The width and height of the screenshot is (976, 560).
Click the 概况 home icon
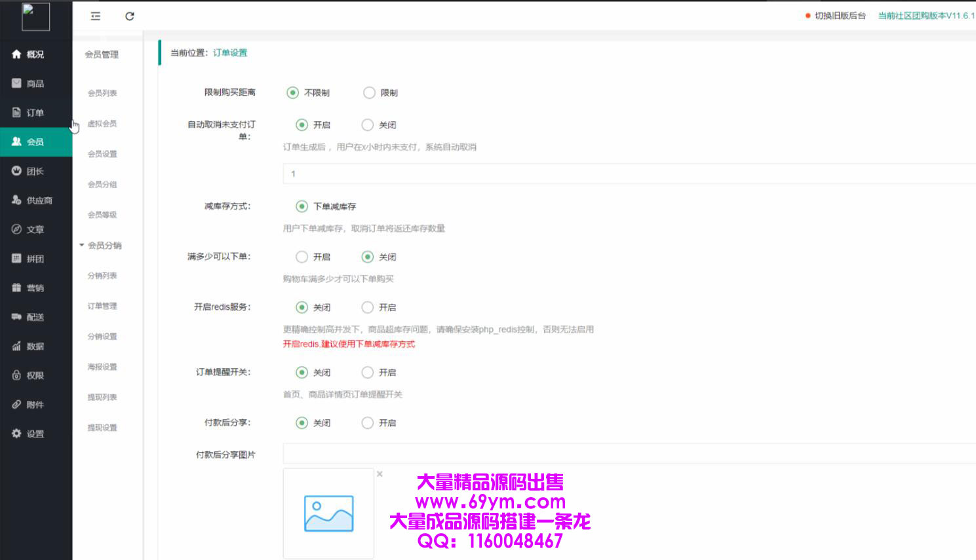[x=16, y=54]
